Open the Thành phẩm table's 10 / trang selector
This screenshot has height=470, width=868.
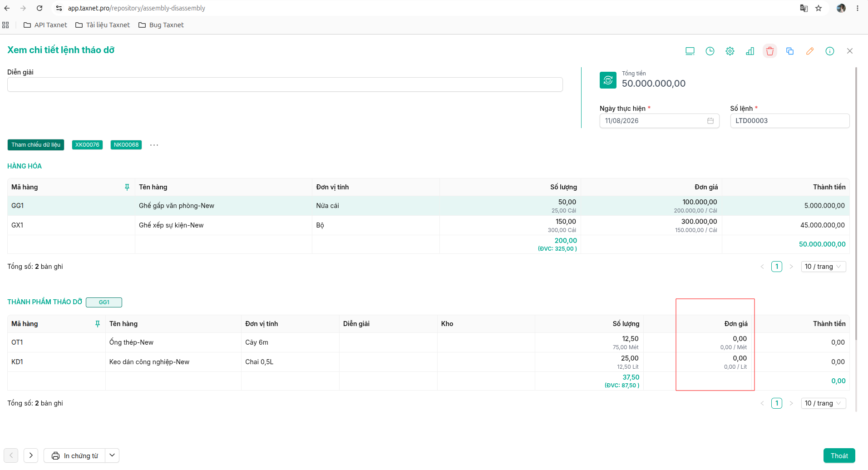[x=824, y=403]
